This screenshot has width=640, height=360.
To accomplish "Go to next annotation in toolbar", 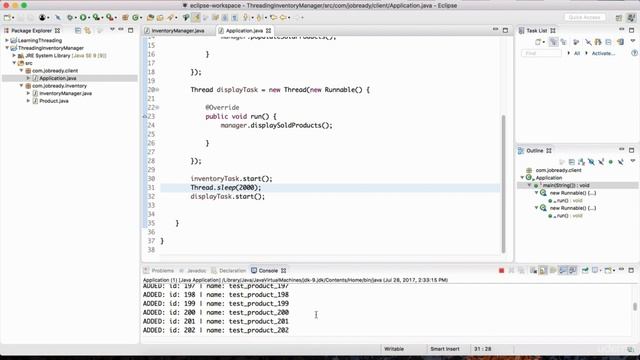I will [246, 18].
